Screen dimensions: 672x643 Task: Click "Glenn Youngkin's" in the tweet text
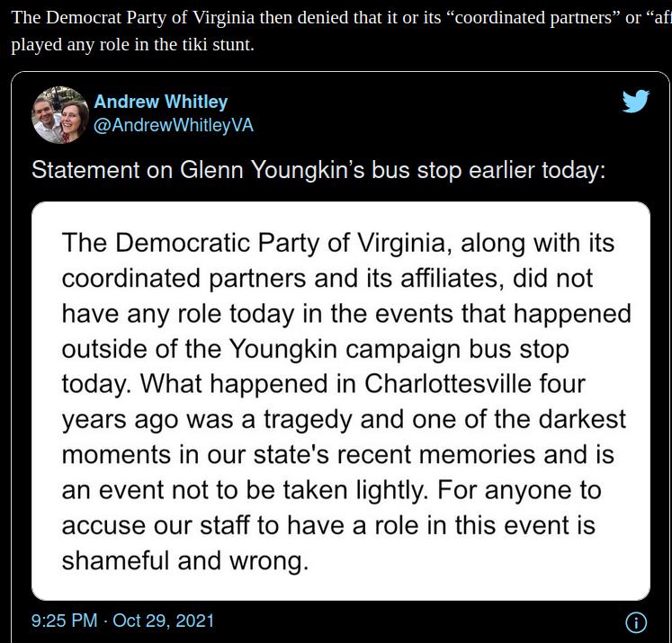273,170
